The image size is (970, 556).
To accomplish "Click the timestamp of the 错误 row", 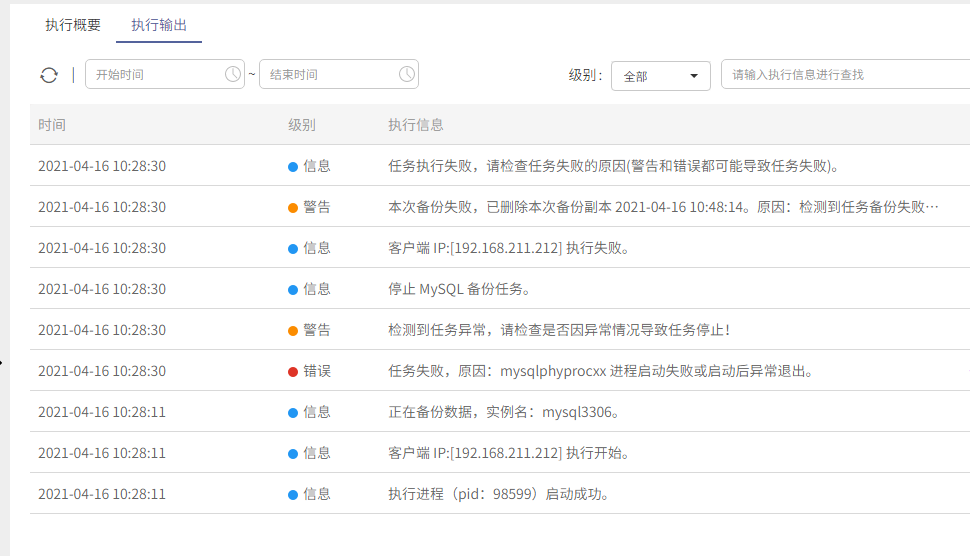I will (x=102, y=371).
